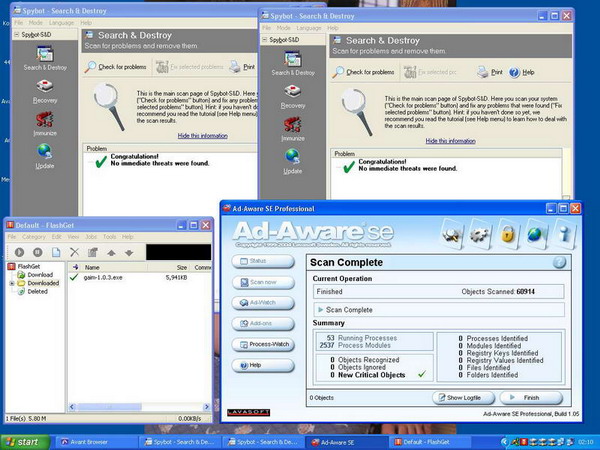Switch to Ad-Aware SE taskbar button
The image size is (600, 450).
point(346,442)
